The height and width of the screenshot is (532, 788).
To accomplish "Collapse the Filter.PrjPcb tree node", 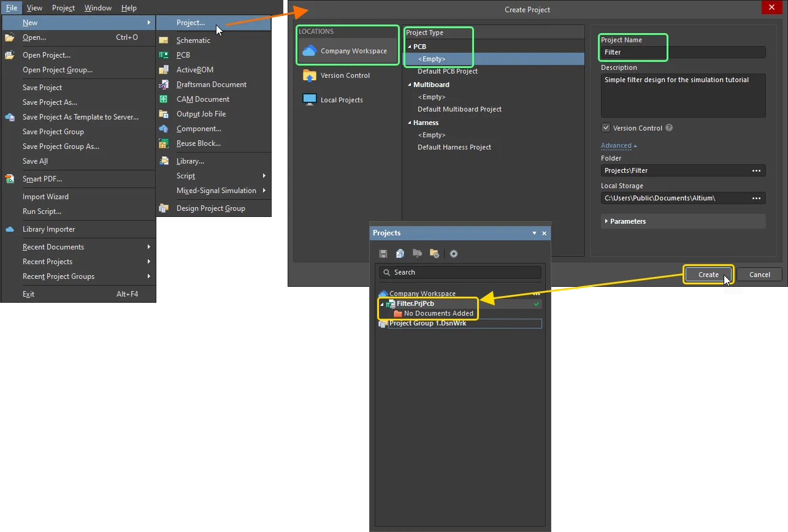I will 382,304.
